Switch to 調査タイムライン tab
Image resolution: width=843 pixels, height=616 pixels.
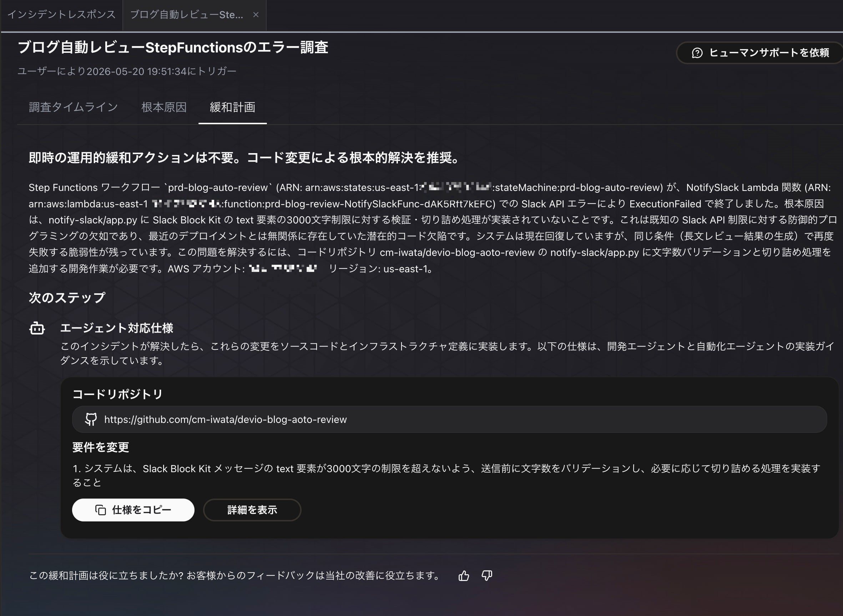(x=74, y=107)
